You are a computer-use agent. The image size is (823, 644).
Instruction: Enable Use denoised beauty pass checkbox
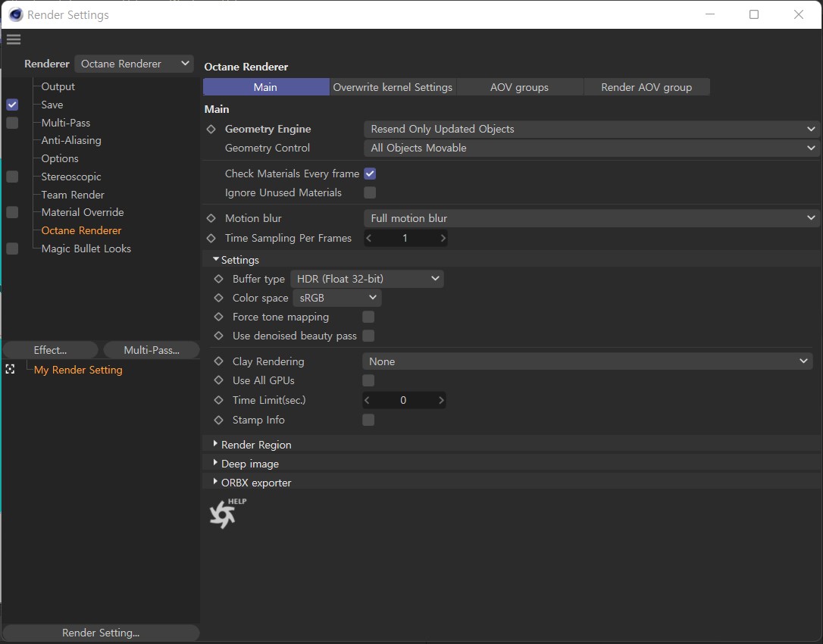[x=368, y=336]
